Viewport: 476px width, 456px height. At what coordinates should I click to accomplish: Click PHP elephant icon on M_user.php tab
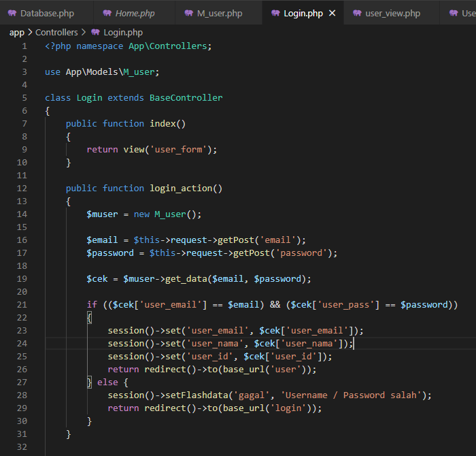[x=189, y=13]
